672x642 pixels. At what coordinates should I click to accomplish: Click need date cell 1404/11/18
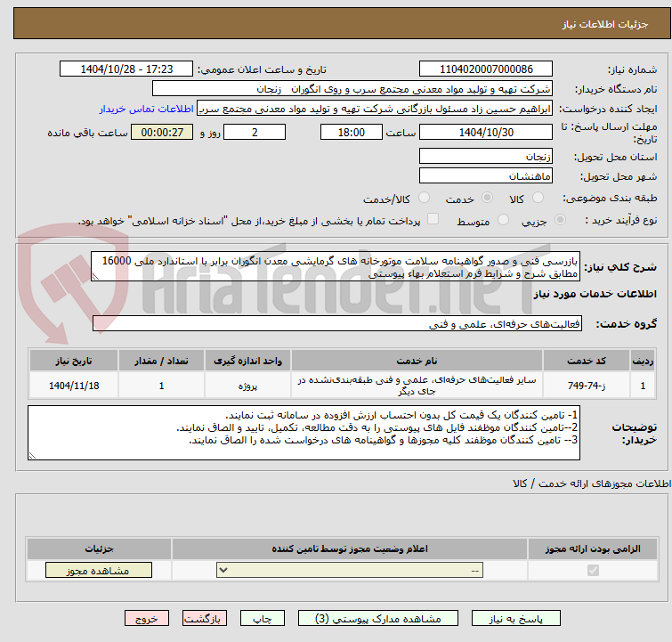click(x=74, y=386)
